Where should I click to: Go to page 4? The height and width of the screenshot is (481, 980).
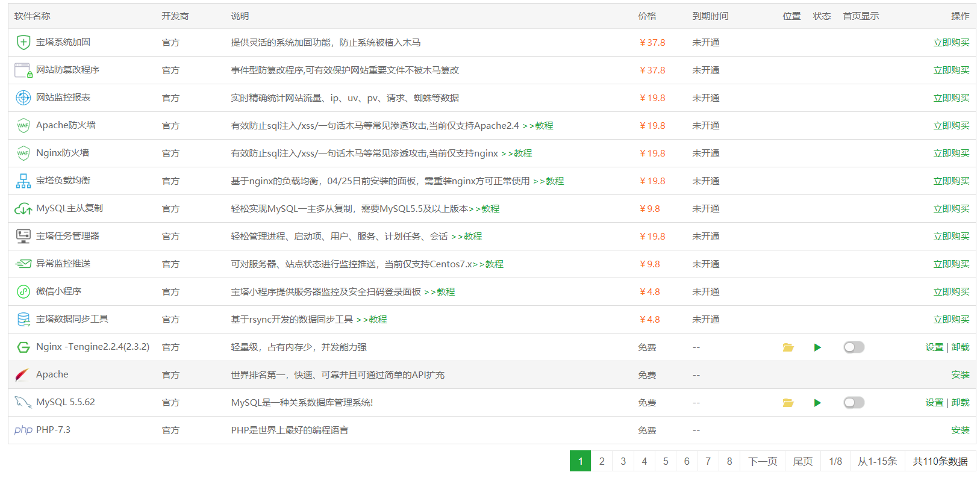[x=644, y=461]
